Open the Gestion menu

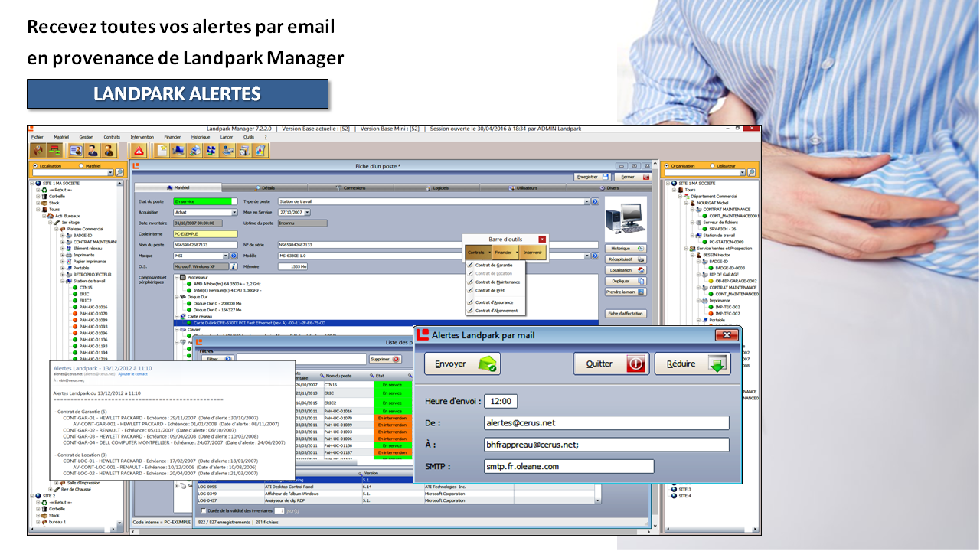(86, 137)
